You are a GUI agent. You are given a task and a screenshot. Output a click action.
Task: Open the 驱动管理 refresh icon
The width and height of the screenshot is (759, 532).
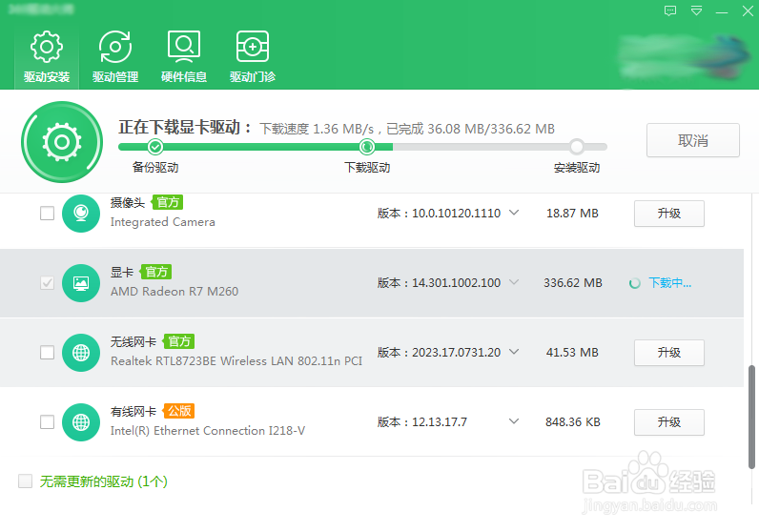pyautogui.click(x=115, y=47)
